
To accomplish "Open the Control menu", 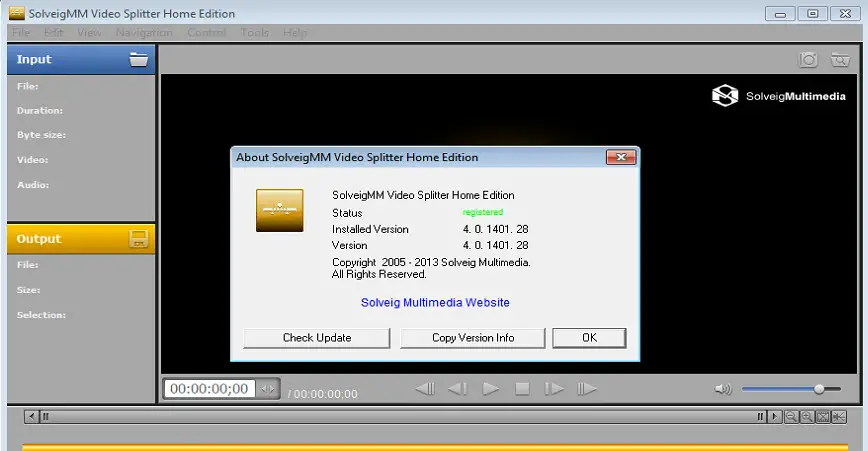I will [206, 33].
